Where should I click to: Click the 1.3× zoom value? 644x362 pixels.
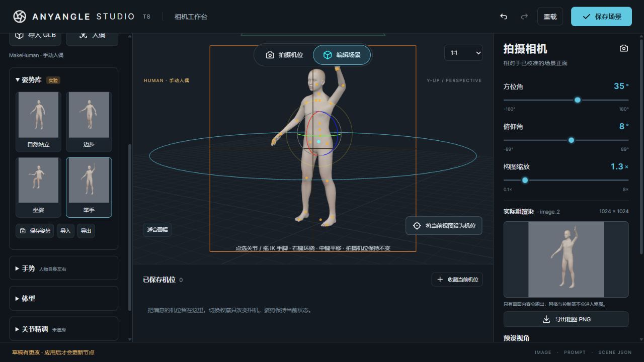pos(619,166)
